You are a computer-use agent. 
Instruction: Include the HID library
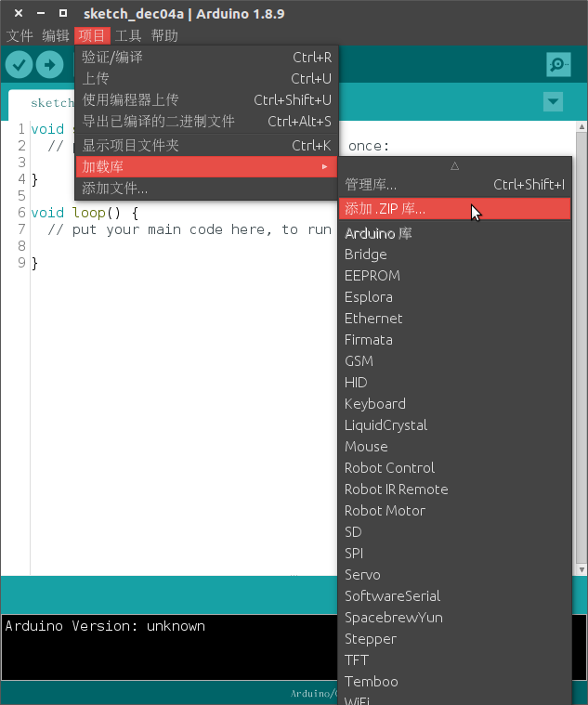(454, 383)
